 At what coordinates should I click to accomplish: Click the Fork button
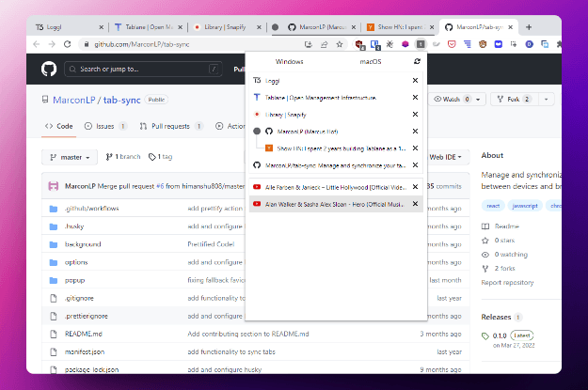514,100
